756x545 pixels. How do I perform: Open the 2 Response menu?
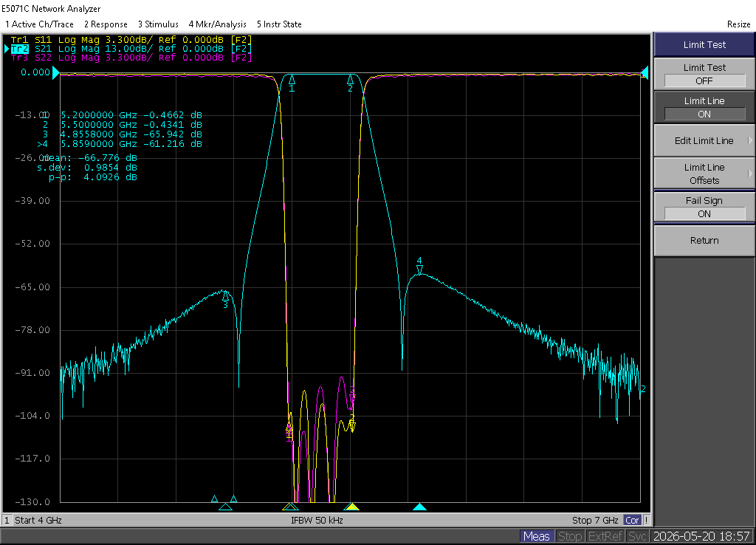click(x=106, y=24)
